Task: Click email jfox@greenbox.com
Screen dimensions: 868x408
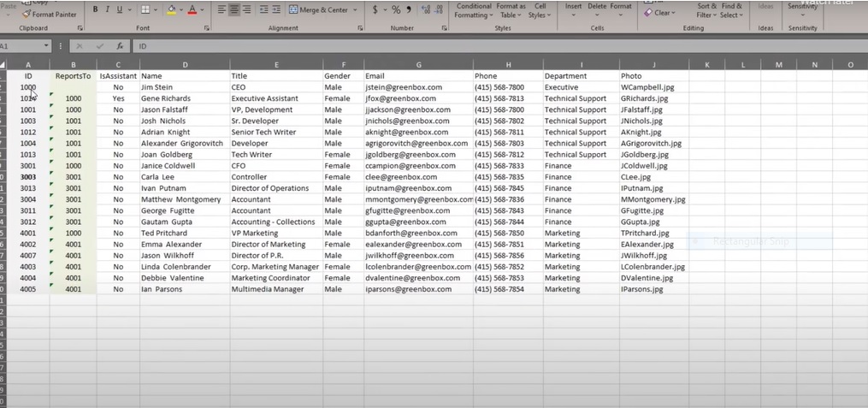Action: [418, 98]
